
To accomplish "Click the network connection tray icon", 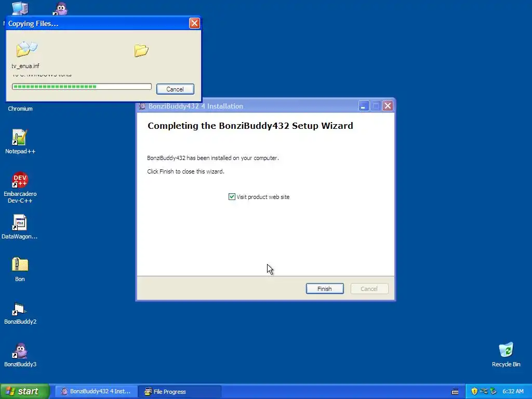I will click(x=484, y=391).
